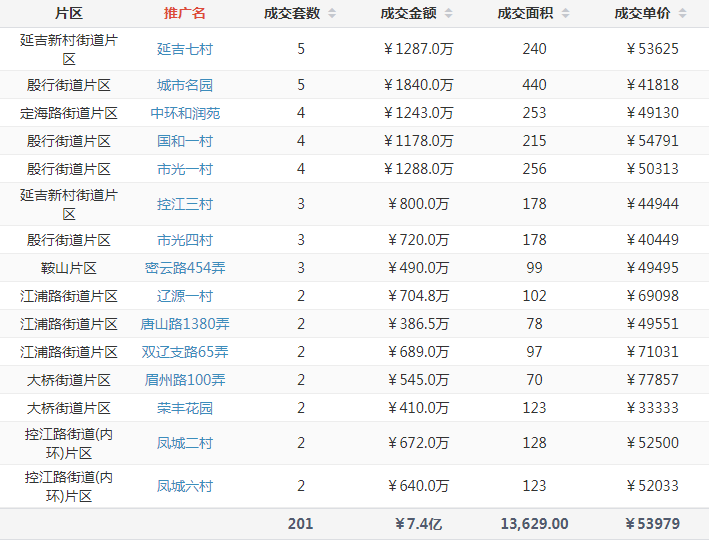This screenshot has width=709, height=541.
Task: Select the amount ￥704.8万
Action: click(418, 296)
